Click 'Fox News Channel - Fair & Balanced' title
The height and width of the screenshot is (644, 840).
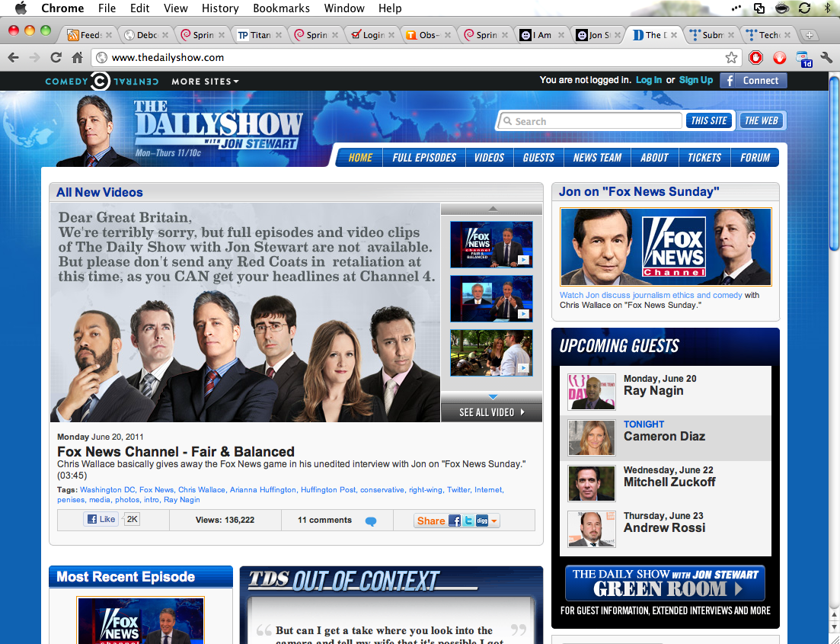point(176,451)
